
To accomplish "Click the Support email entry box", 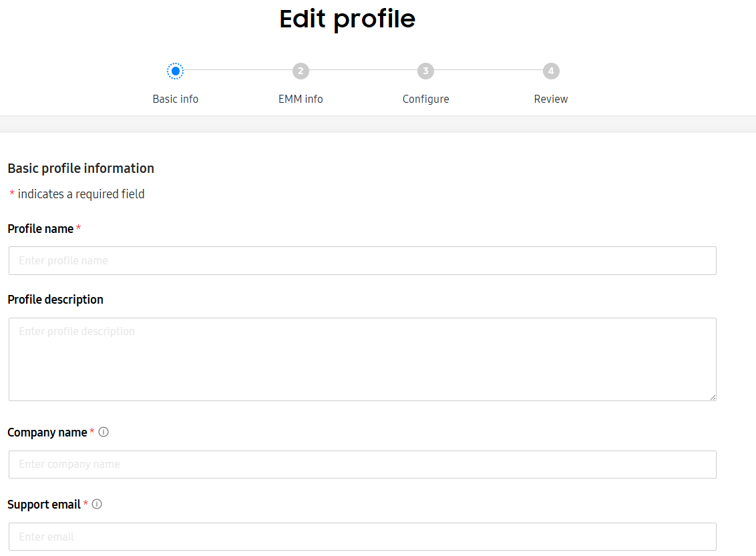I will coord(362,536).
